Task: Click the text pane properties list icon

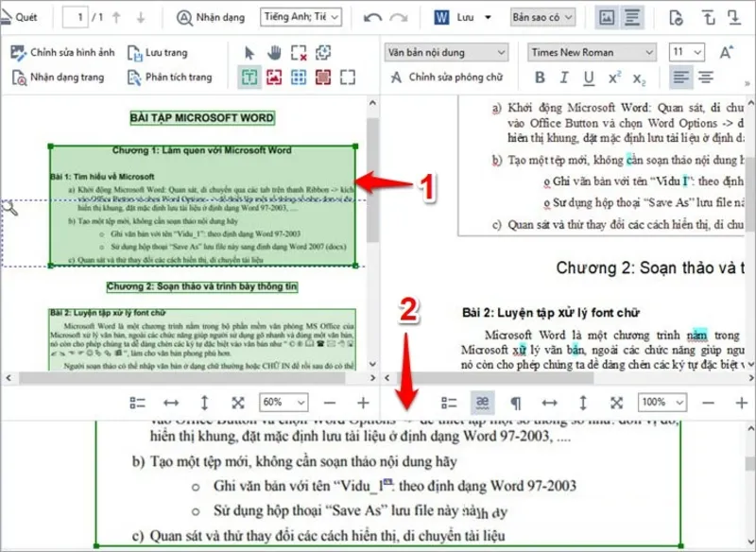Action: click(x=449, y=403)
